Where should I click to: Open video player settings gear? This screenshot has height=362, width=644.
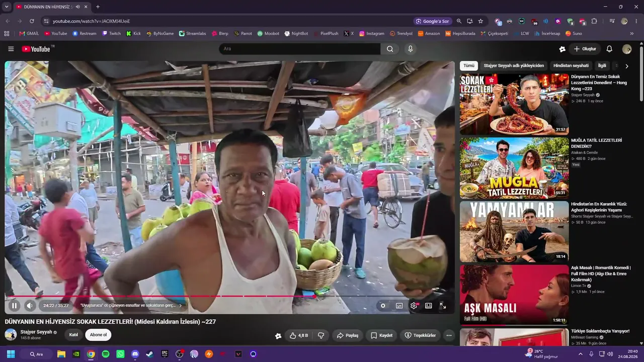pyautogui.click(x=414, y=305)
